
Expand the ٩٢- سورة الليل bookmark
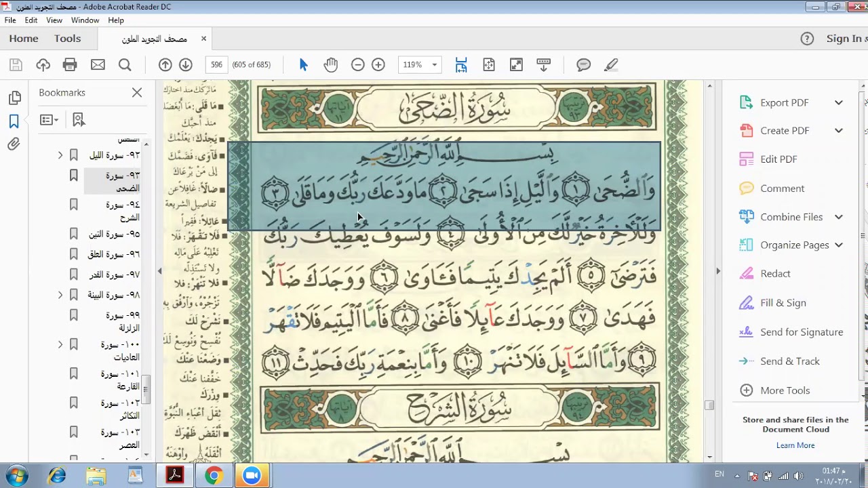coord(60,155)
